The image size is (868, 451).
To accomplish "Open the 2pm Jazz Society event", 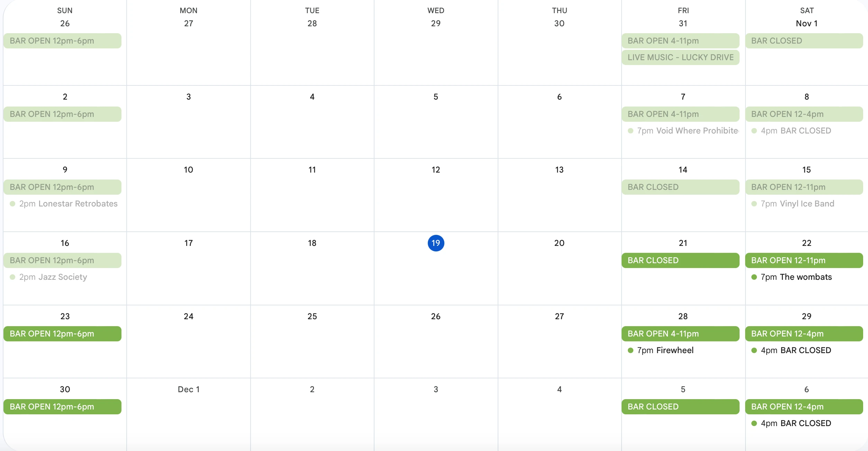I will click(x=53, y=277).
